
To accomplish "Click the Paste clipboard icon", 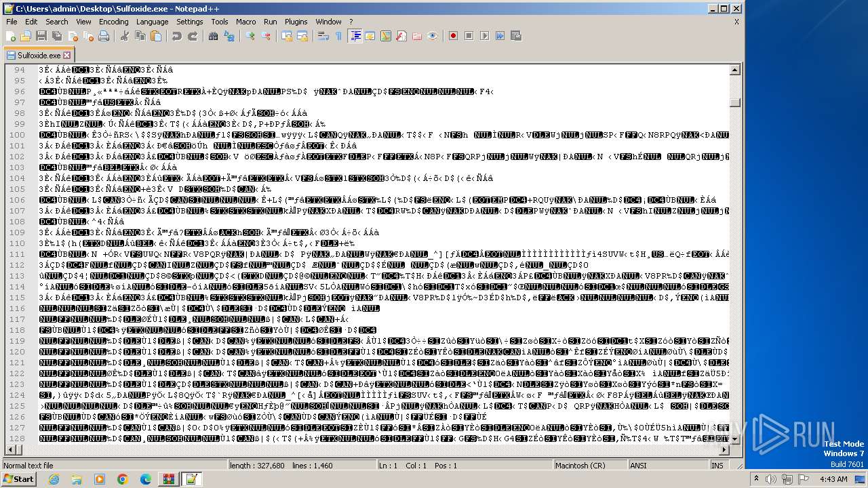I will tap(155, 36).
